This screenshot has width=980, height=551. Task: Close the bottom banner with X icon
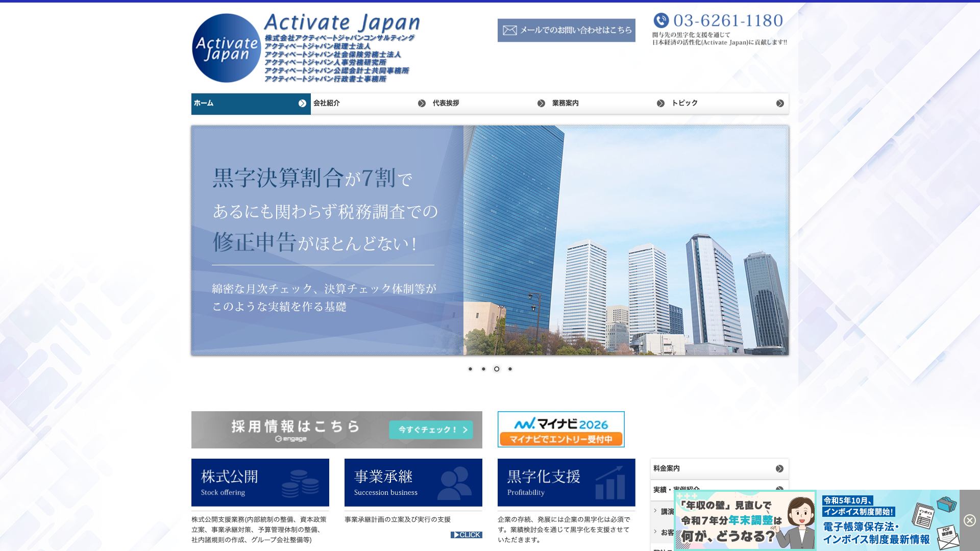click(x=970, y=520)
